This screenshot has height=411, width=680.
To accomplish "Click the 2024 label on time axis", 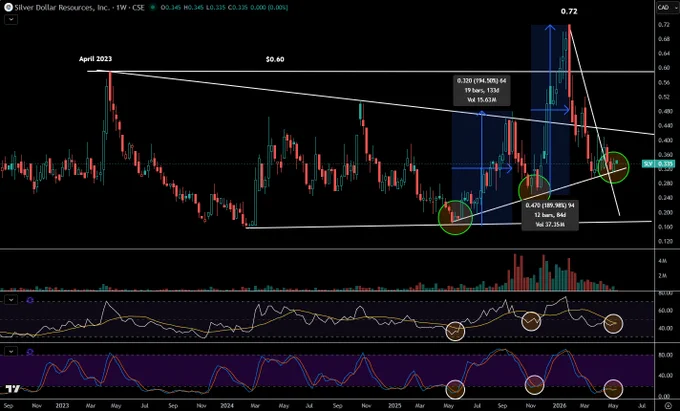I will (x=227, y=406).
